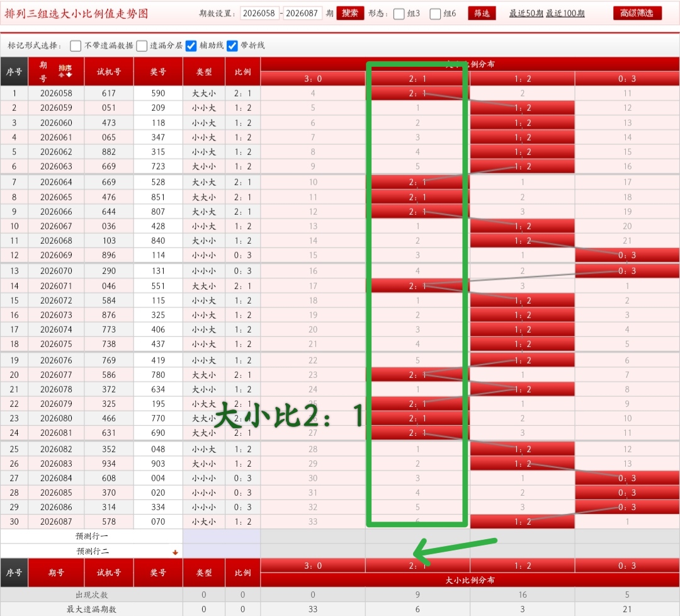Screen dimensions: 680x616
Task: Open 高级筛选 panel
Action: coord(637,13)
